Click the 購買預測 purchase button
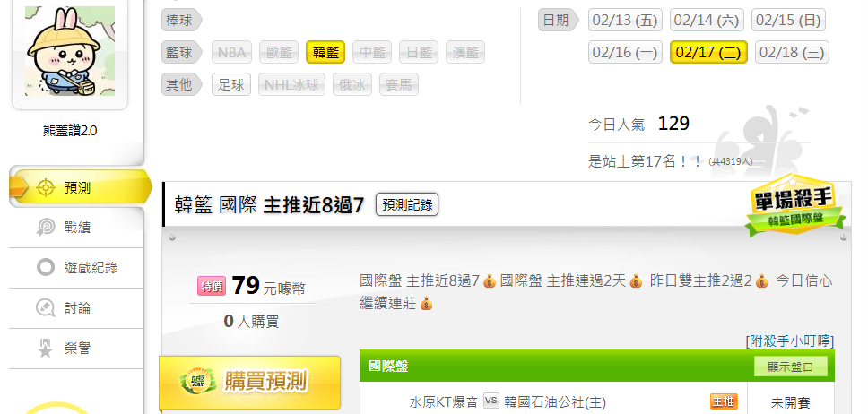Screen dimensions: 868x414 pos(250,382)
